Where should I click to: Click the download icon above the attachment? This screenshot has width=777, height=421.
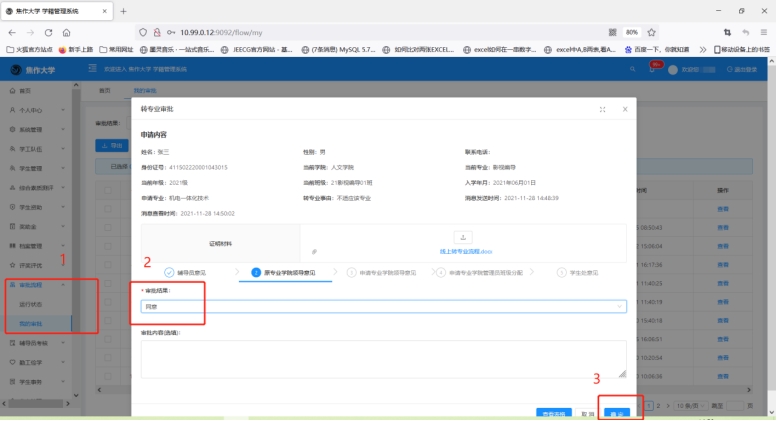(463, 237)
